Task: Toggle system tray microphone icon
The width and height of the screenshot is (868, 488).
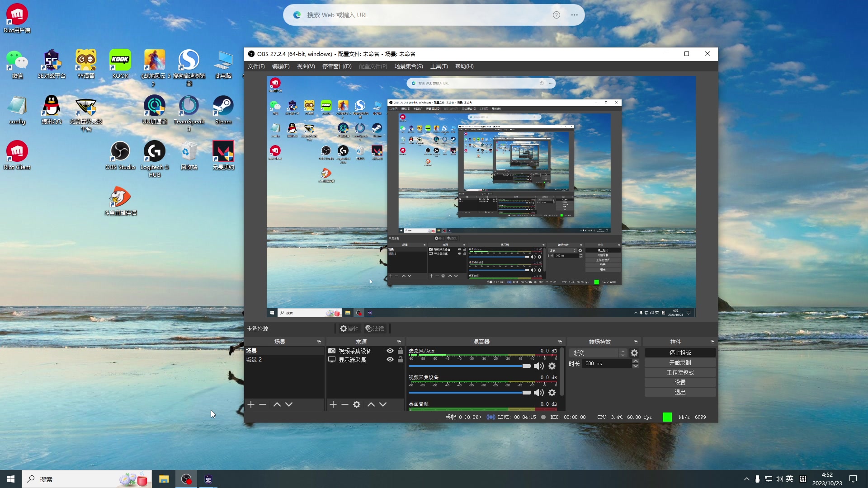Action: (757, 479)
